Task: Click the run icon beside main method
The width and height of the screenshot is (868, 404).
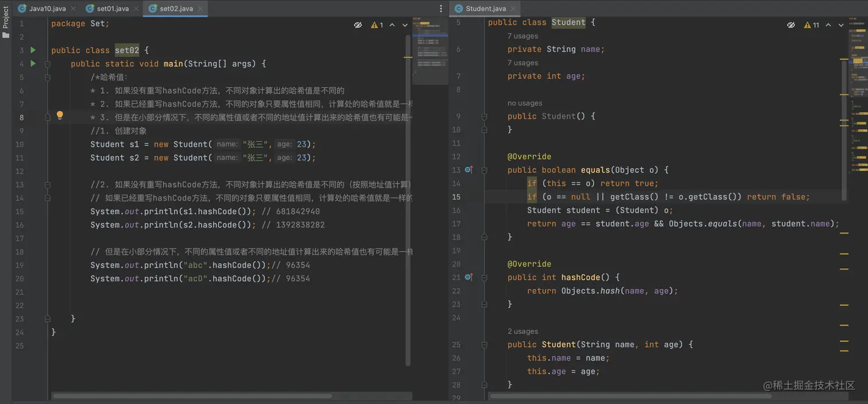Action: pyautogui.click(x=33, y=63)
